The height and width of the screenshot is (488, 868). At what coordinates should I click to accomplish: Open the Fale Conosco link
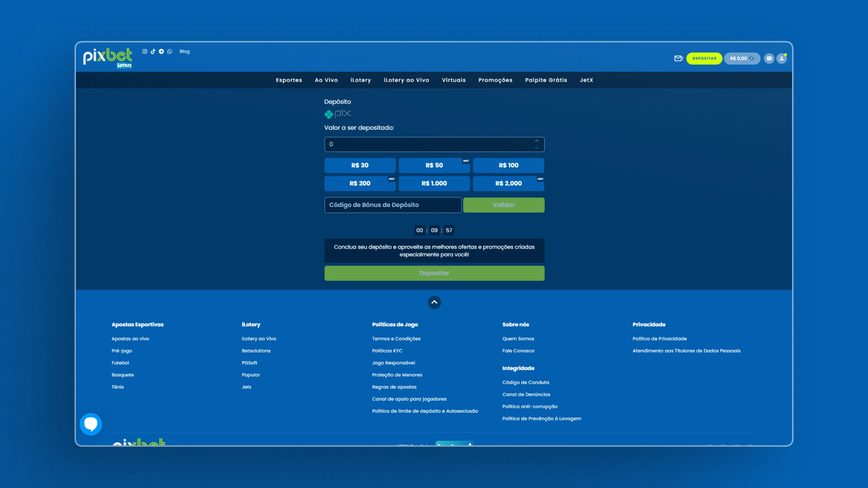tap(519, 351)
